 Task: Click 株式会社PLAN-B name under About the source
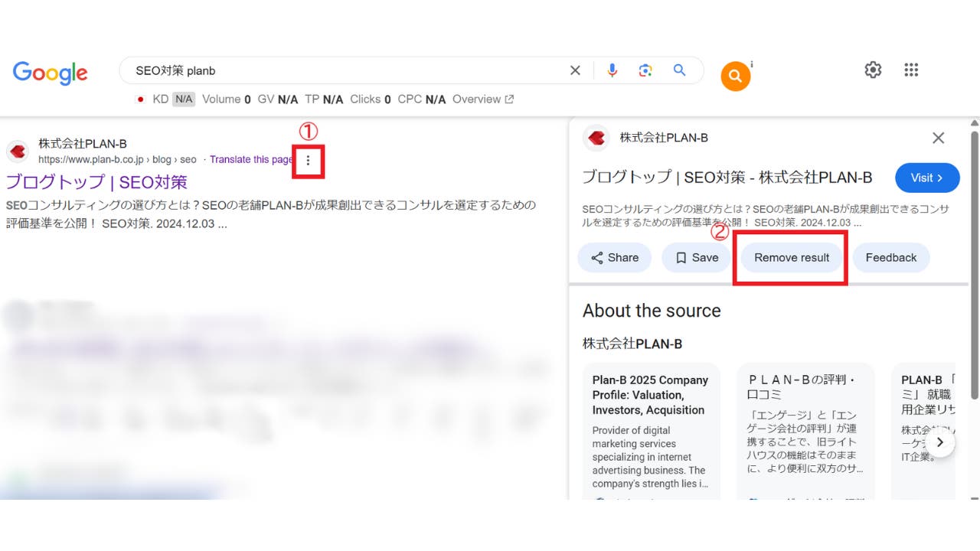(632, 344)
